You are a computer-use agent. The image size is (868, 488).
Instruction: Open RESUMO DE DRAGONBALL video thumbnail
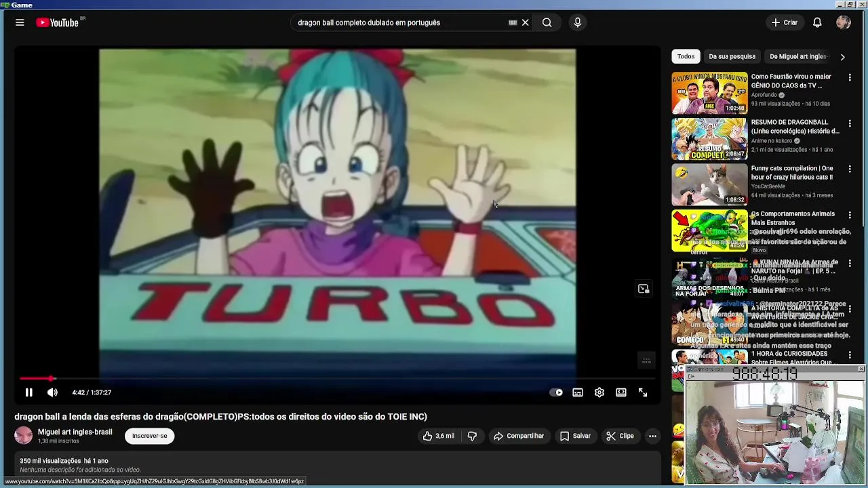pyautogui.click(x=709, y=139)
